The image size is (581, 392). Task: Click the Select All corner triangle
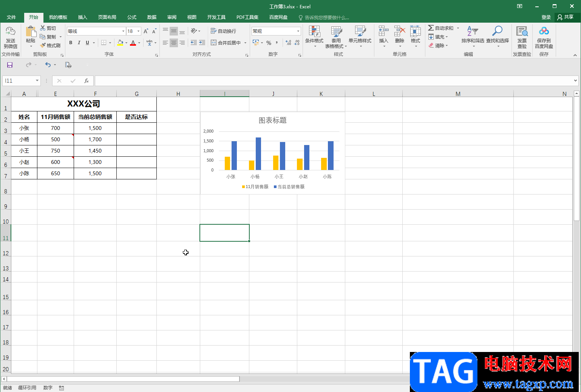(8, 94)
